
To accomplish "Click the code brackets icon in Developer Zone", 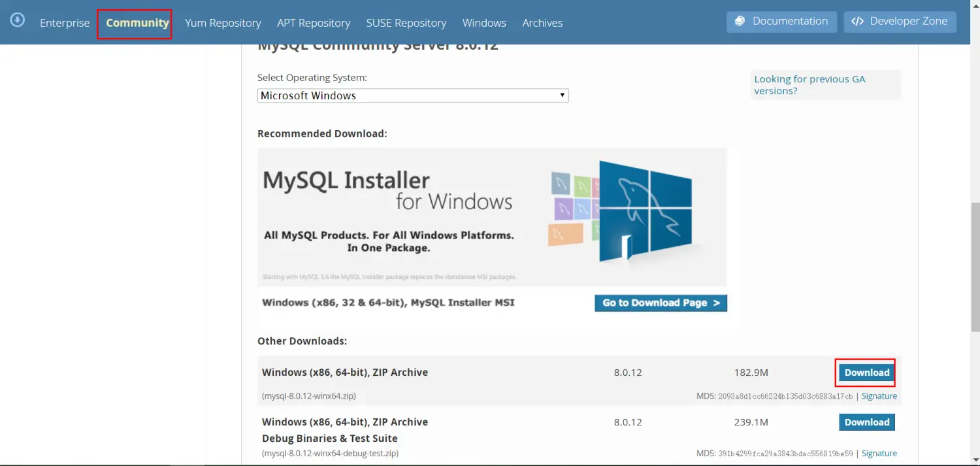I will tap(857, 22).
